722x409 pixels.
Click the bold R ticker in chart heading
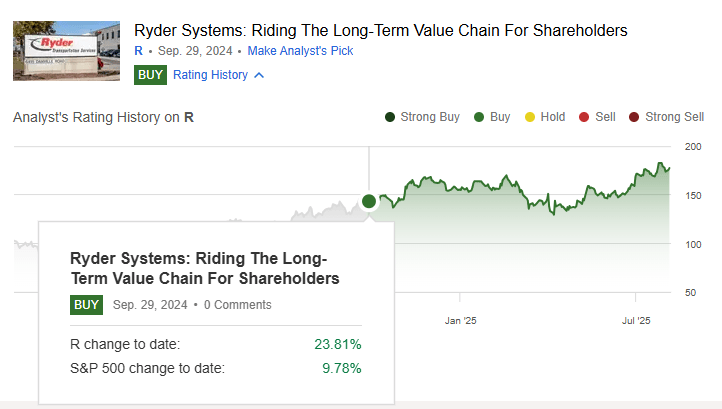[x=189, y=117]
